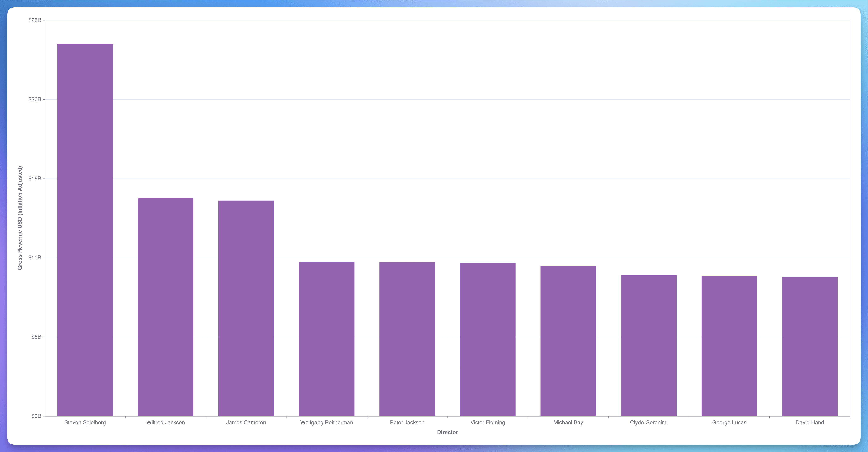Image resolution: width=868 pixels, height=452 pixels.
Task: Select the Clyde Geronimi bar
Action: click(649, 345)
